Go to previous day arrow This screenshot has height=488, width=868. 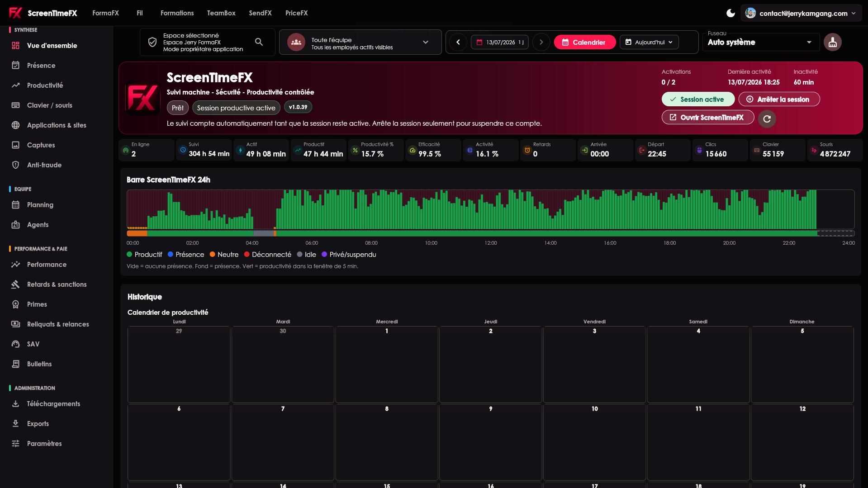(x=458, y=42)
